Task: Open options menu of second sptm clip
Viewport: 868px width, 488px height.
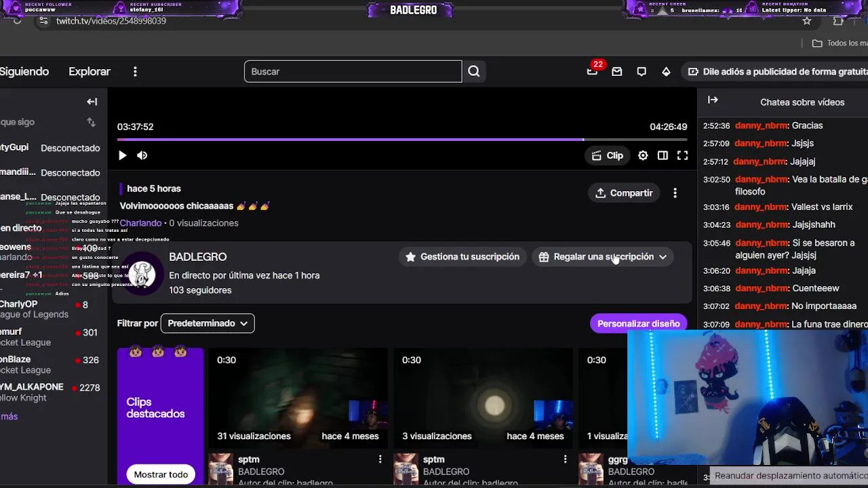Action: tap(565, 460)
